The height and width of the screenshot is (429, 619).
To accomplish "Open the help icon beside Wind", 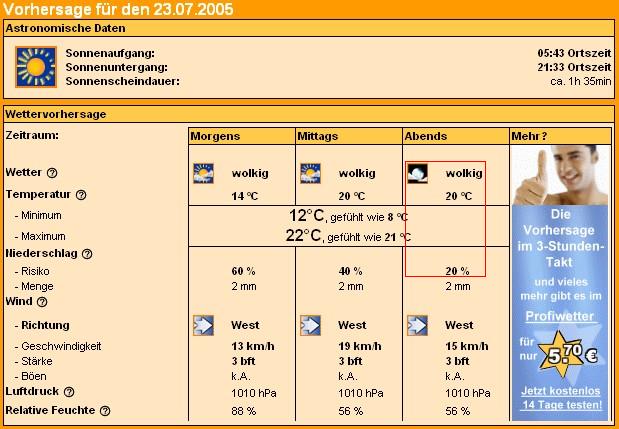I will pyautogui.click(x=42, y=301).
